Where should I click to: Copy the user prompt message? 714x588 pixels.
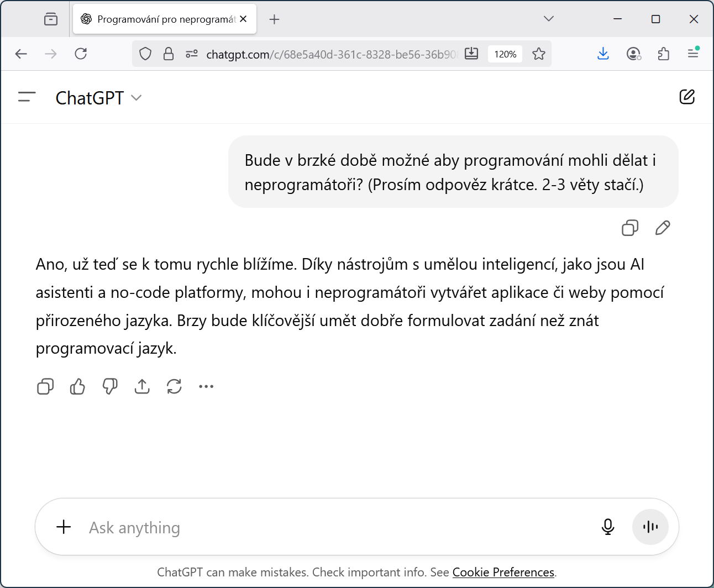[x=630, y=228]
